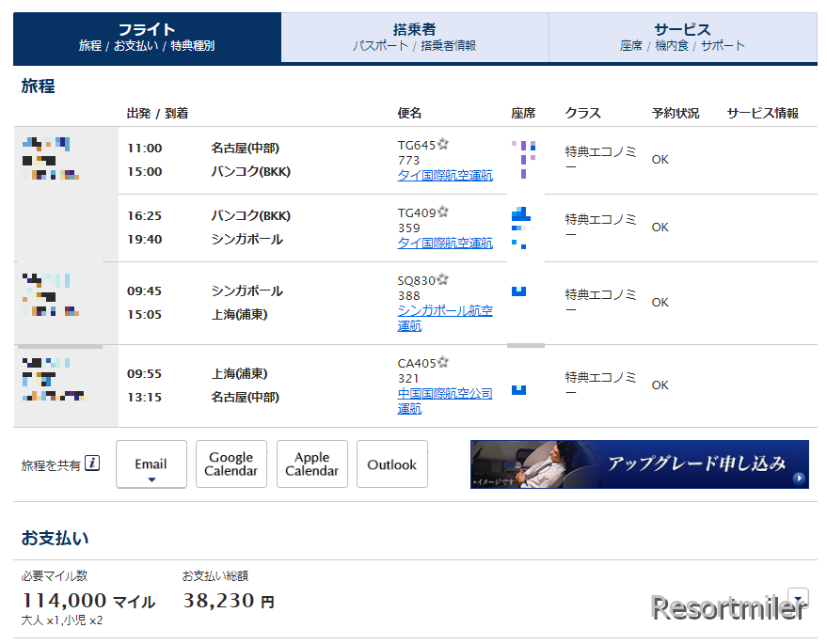Click the star icon beside flight TG645
The height and width of the screenshot is (644, 827).
443,145
